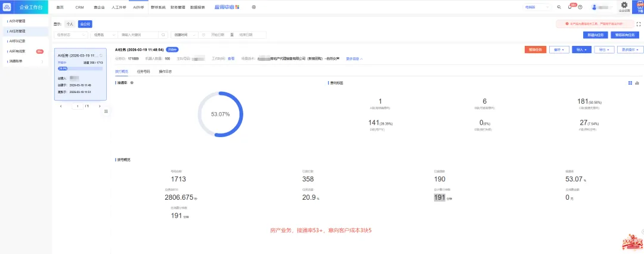Open notifications bell with 99+ badge
The height and width of the screenshot is (254, 644).
(571, 7)
